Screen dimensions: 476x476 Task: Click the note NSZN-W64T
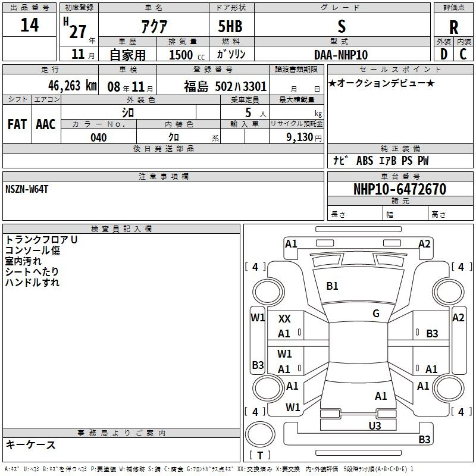pyautogui.click(x=27, y=189)
